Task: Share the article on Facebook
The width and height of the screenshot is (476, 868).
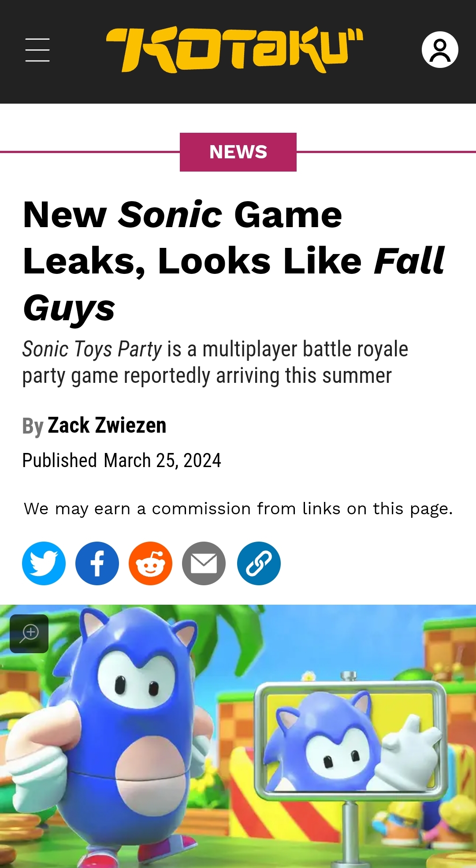Action: [x=97, y=563]
